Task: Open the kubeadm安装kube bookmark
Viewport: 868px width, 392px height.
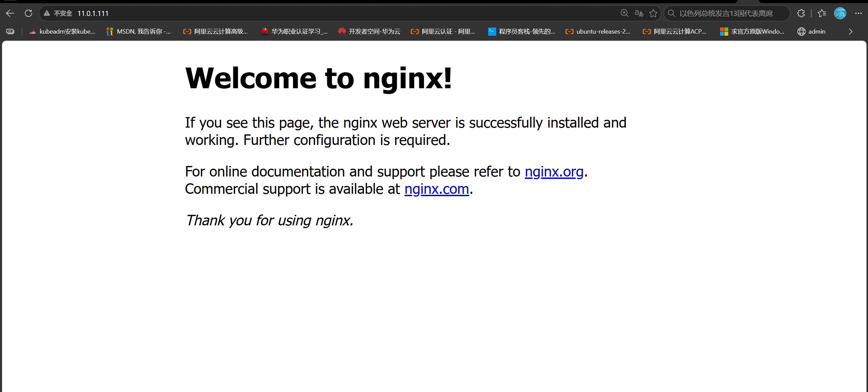Action: [x=62, y=32]
